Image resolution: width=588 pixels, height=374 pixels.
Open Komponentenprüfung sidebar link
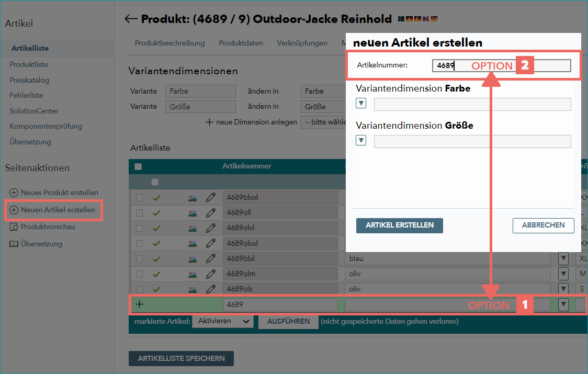(46, 127)
